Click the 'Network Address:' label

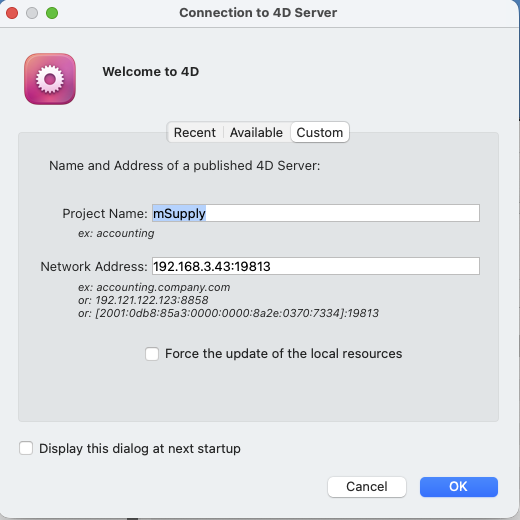tap(94, 267)
